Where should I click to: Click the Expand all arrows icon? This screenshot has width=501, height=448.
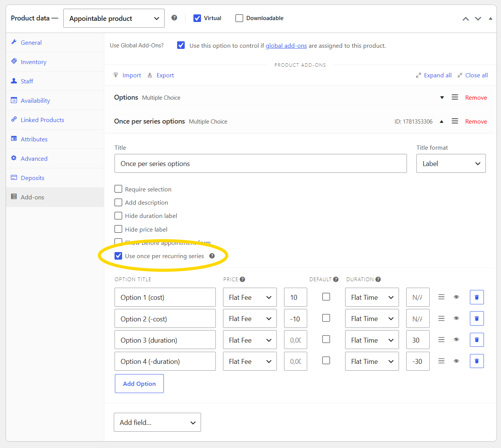pyautogui.click(x=418, y=75)
